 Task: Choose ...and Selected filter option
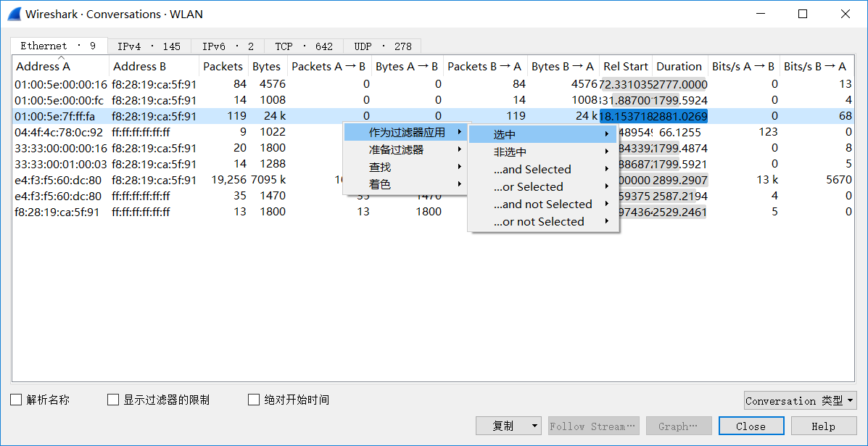click(x=542, y=169)
